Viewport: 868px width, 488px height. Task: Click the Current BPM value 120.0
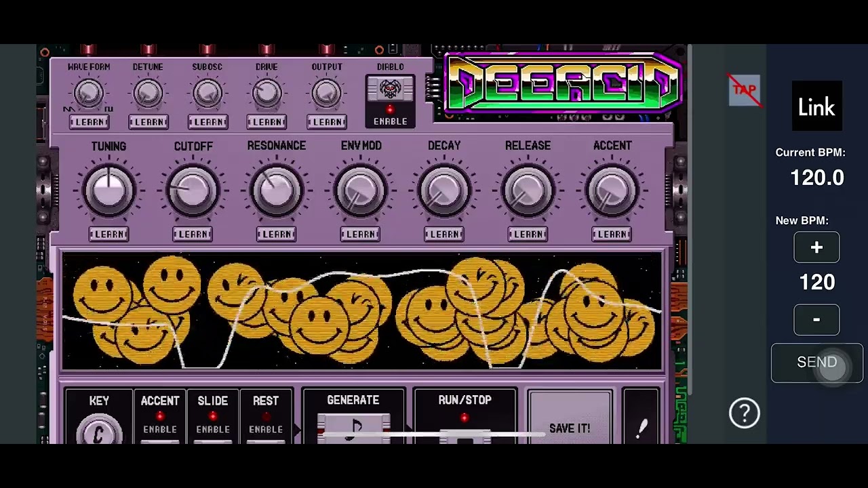(816, 178)
